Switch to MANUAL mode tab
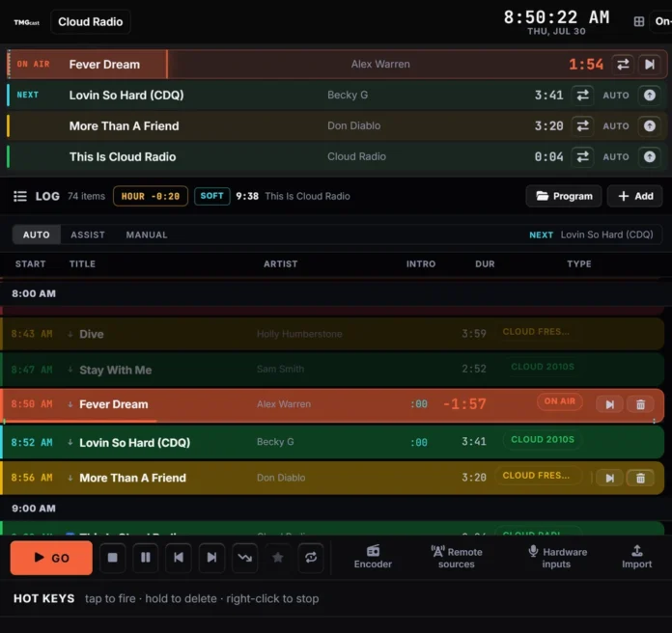 [x=147, y=234]
